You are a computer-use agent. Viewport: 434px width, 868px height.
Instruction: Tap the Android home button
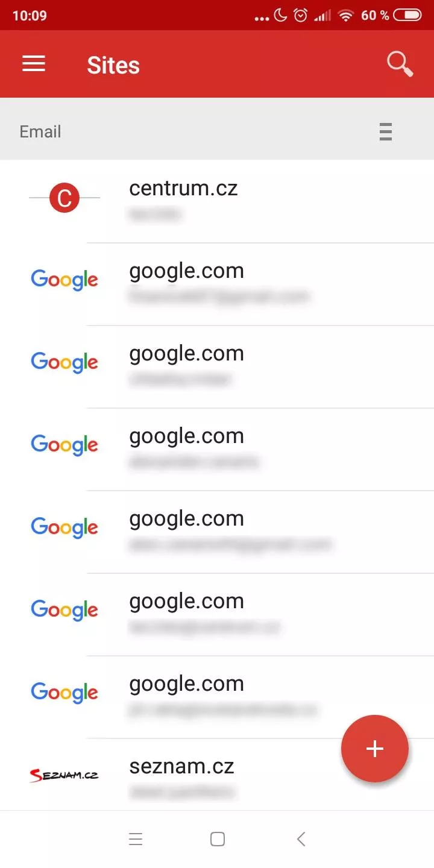218,839
